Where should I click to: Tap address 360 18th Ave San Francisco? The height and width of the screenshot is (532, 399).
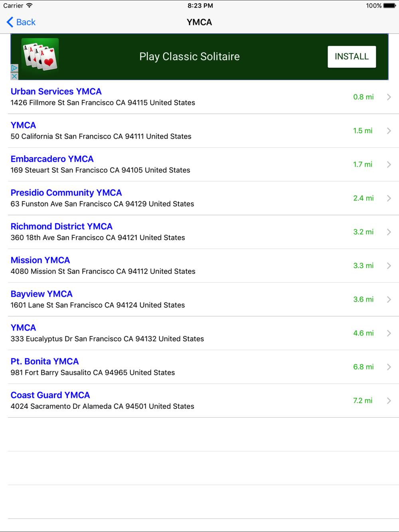tap(98, 238)
